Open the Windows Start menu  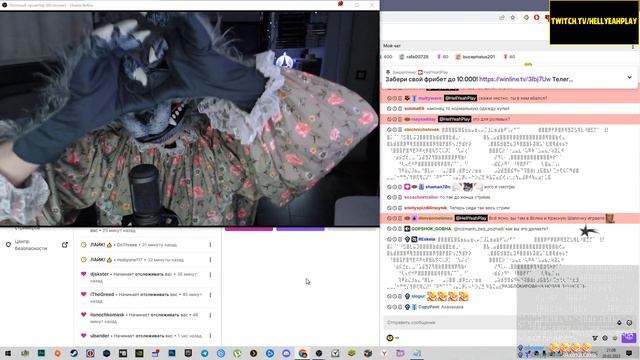point(8,353)
